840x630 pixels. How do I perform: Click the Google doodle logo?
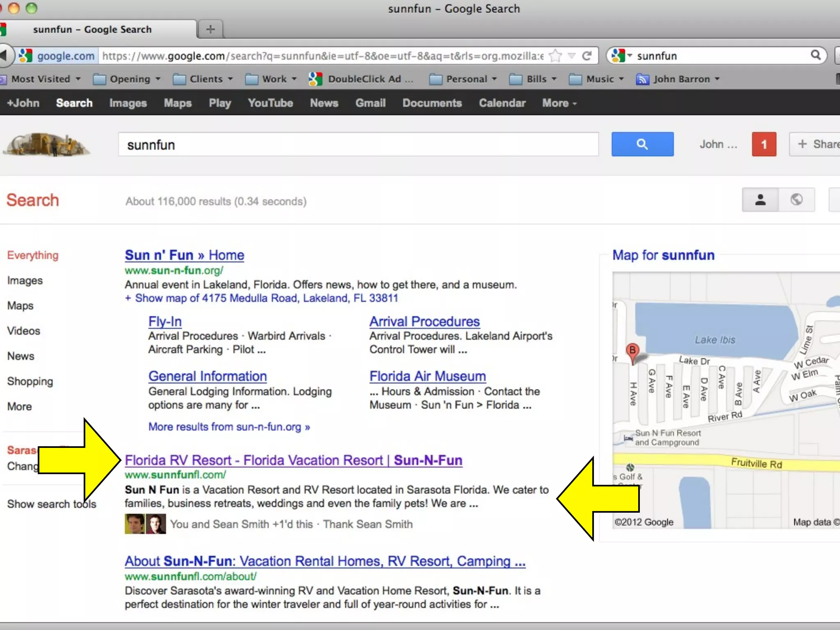pyautogui.click(x=46, y=144)
